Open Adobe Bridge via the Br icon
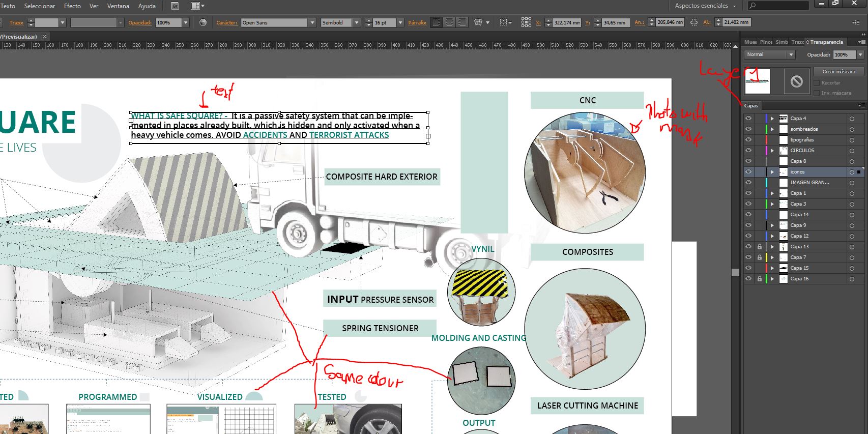The image size is (868, 434). 176,6
